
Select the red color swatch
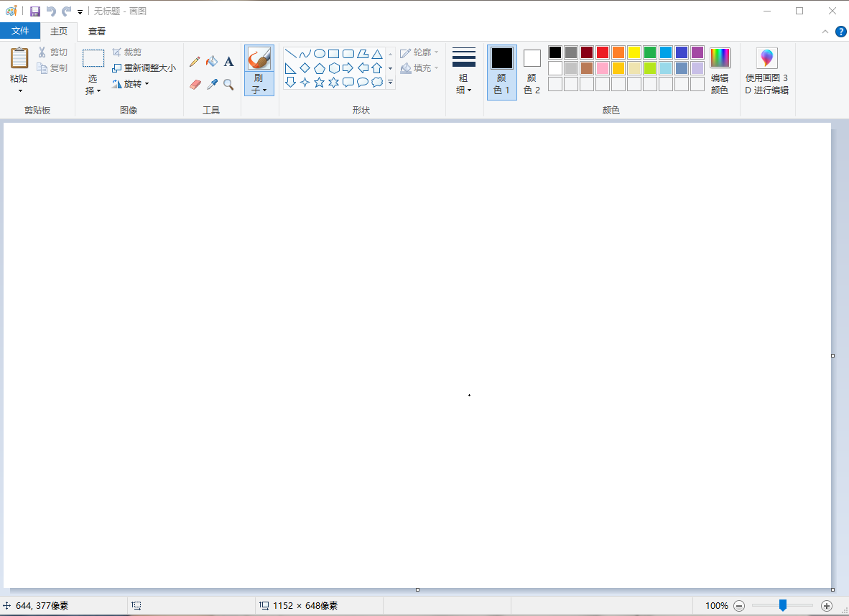[x=602, y=52]
